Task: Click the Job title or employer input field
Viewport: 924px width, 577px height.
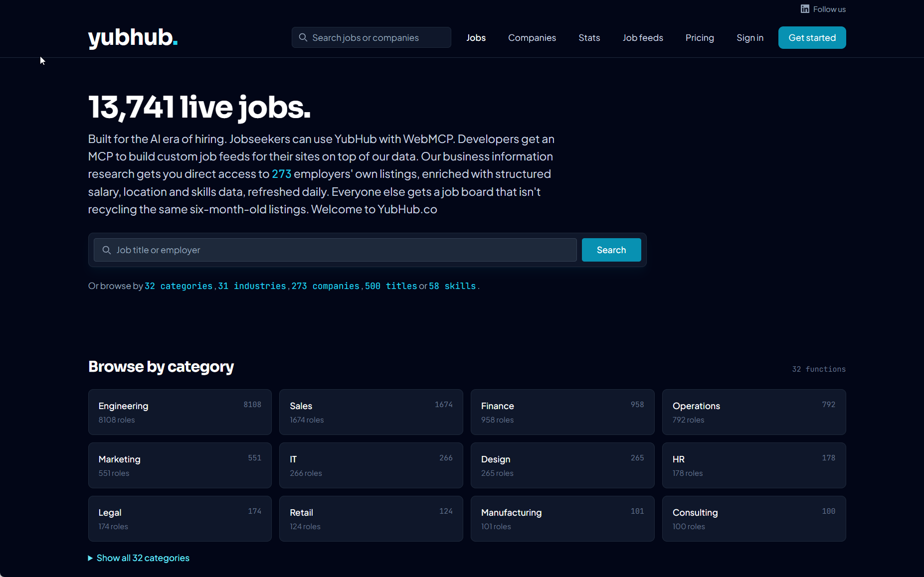Action: point(334,250)
